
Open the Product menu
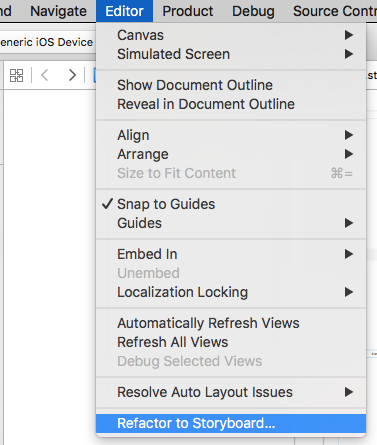click(188, 11)
